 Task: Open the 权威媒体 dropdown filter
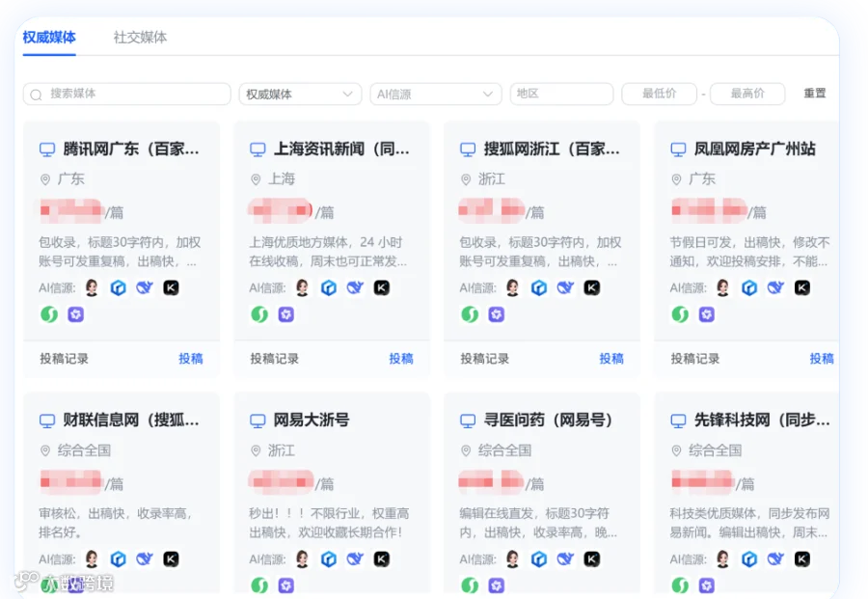point(300,94)
